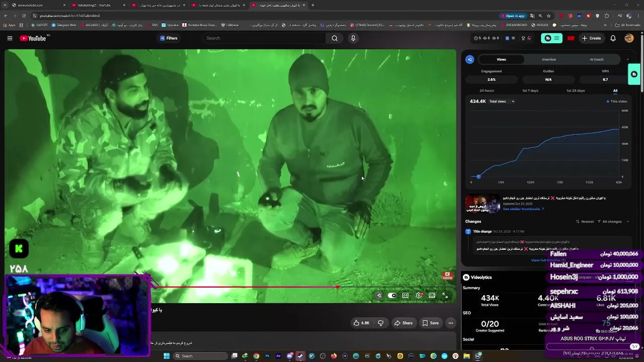Open the All changes filter dropdown
The image size is (644, 362).
(610, 222)
